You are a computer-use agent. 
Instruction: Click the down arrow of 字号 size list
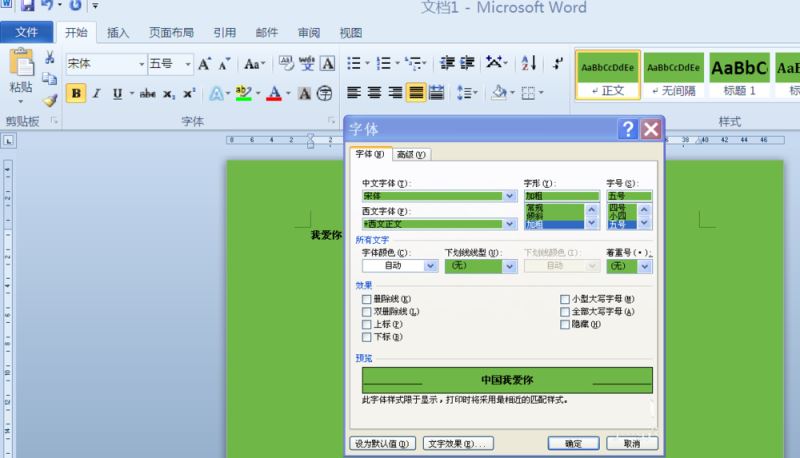[x=644, y=223]
